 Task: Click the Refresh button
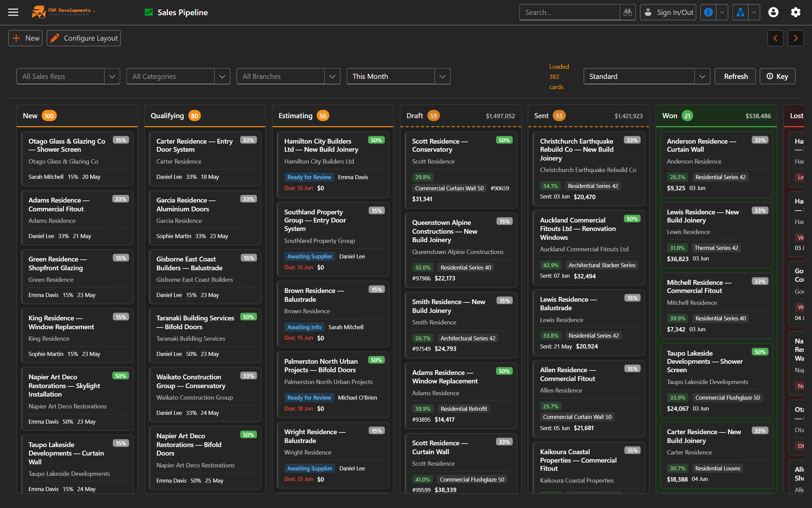(x=735, y=77)
